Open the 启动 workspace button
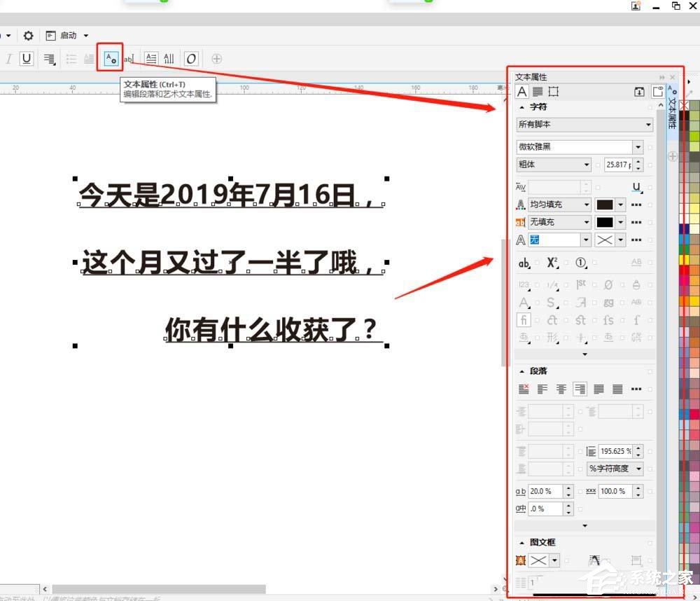Viewport: 700px width, 601px height. [x=68, y=36]
